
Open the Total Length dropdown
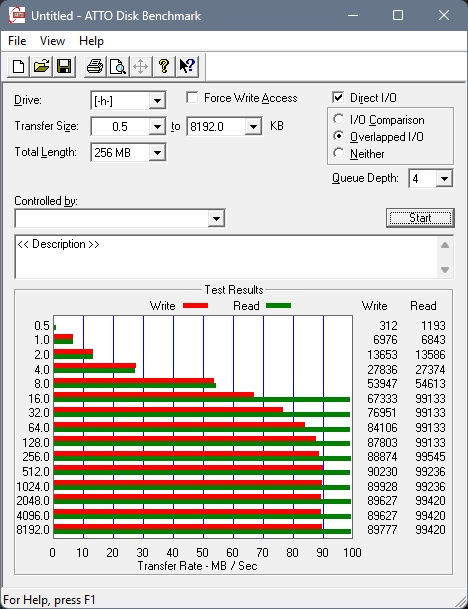[x=157, y=153]
